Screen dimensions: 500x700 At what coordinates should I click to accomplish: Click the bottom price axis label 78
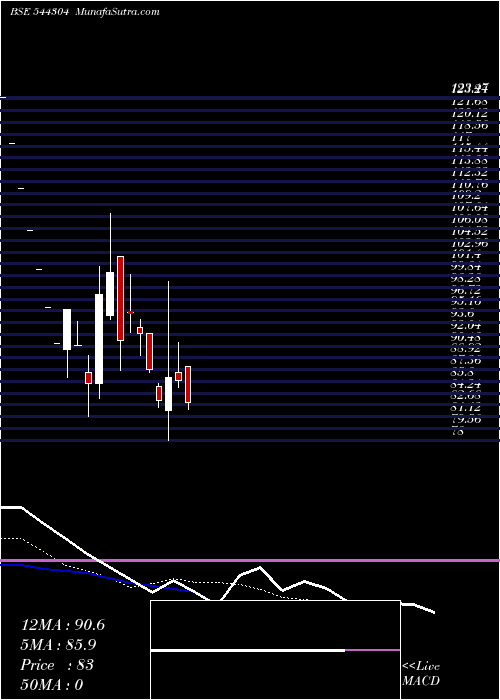pos(458,432)
